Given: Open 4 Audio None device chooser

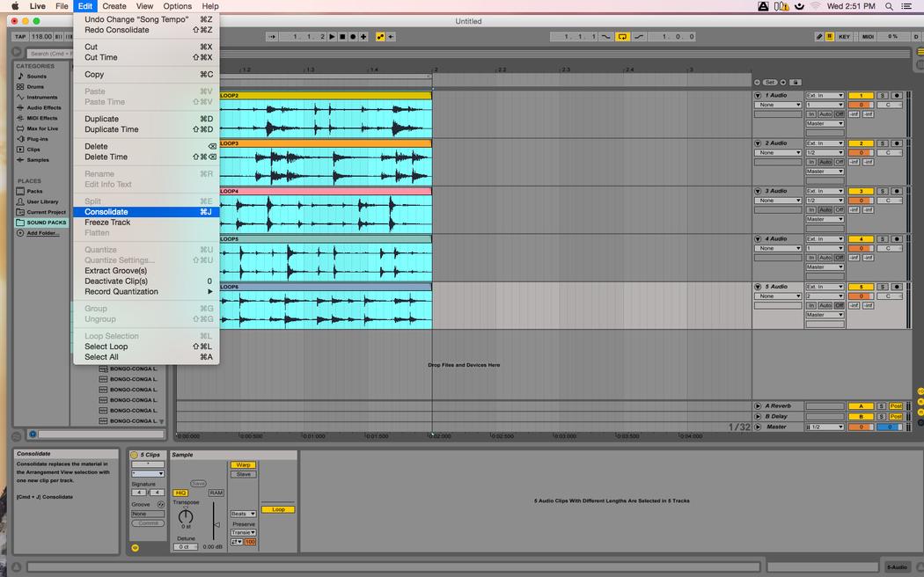Looking at the screenshot, I should (x=778, y=248).
